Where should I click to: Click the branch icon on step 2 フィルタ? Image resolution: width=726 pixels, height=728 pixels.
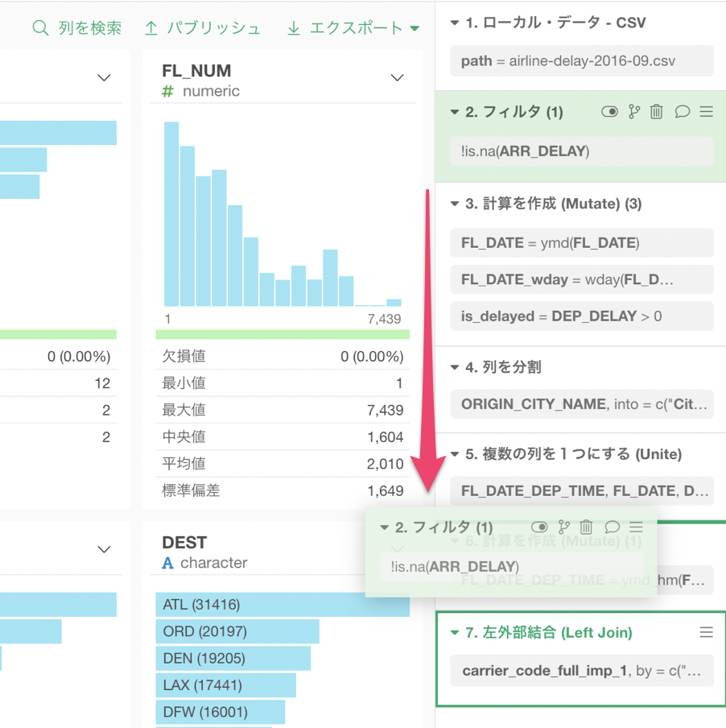pyautogui.click(x=634, y=111)
